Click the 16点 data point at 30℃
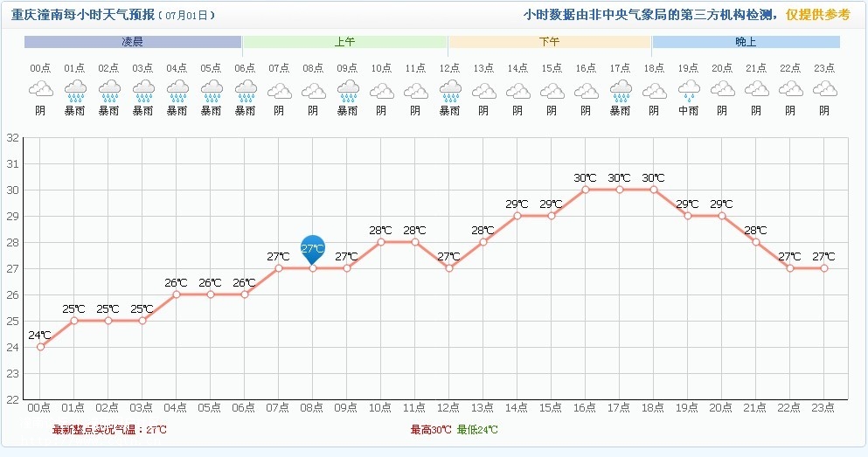This screenshot has height=457, width=868. coord(586,190)
